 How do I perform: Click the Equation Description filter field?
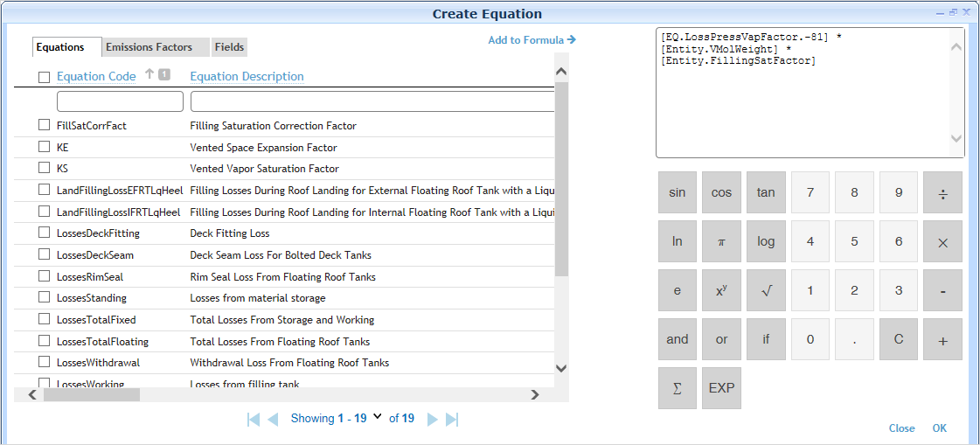tap(372, 101)
